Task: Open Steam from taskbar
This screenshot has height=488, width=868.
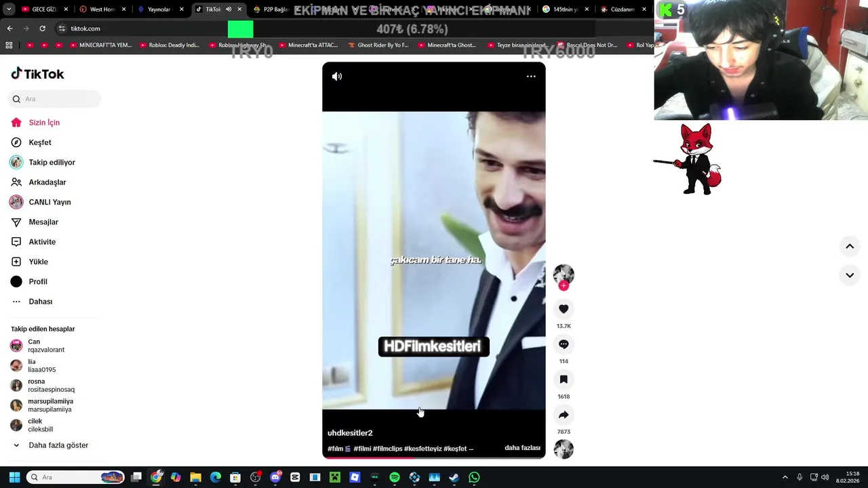Action: point(454,477)
